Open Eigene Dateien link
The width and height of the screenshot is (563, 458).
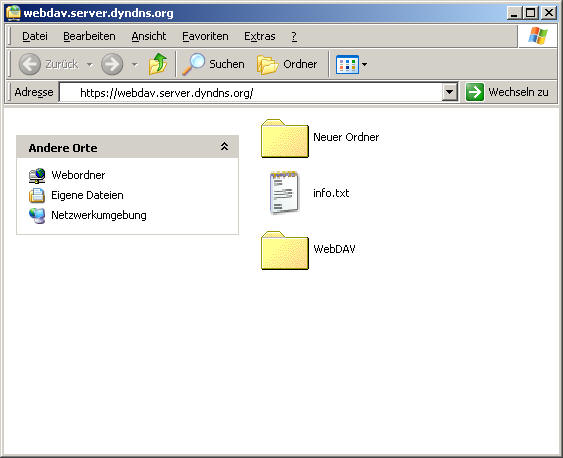(x=87, y=195)
